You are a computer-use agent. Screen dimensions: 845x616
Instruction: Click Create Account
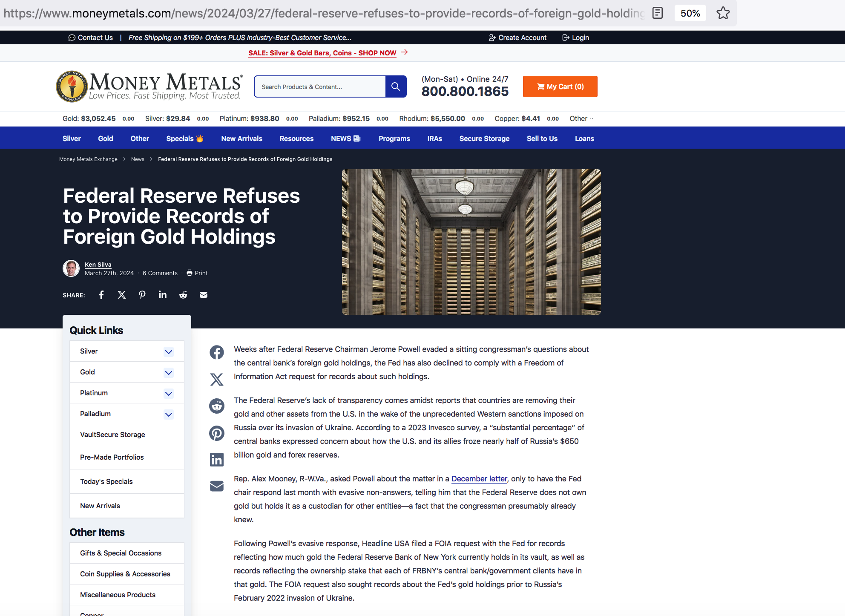[x=517, y=37]
